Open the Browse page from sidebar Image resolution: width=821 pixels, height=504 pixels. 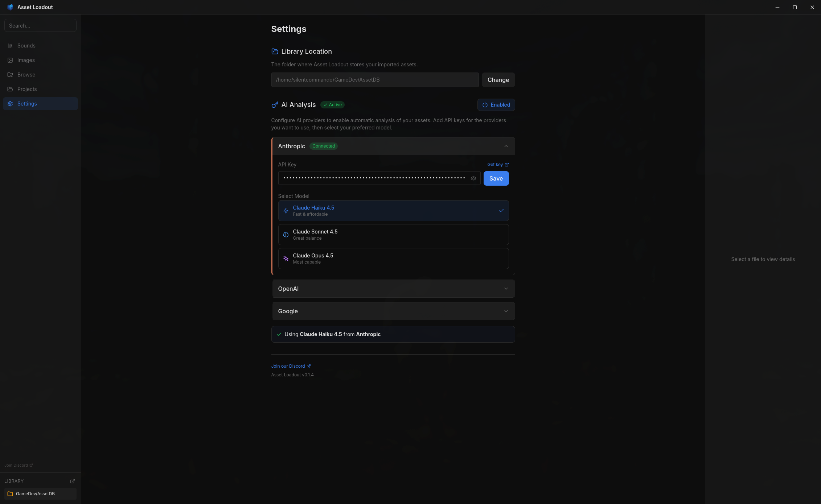pos(26,75)
